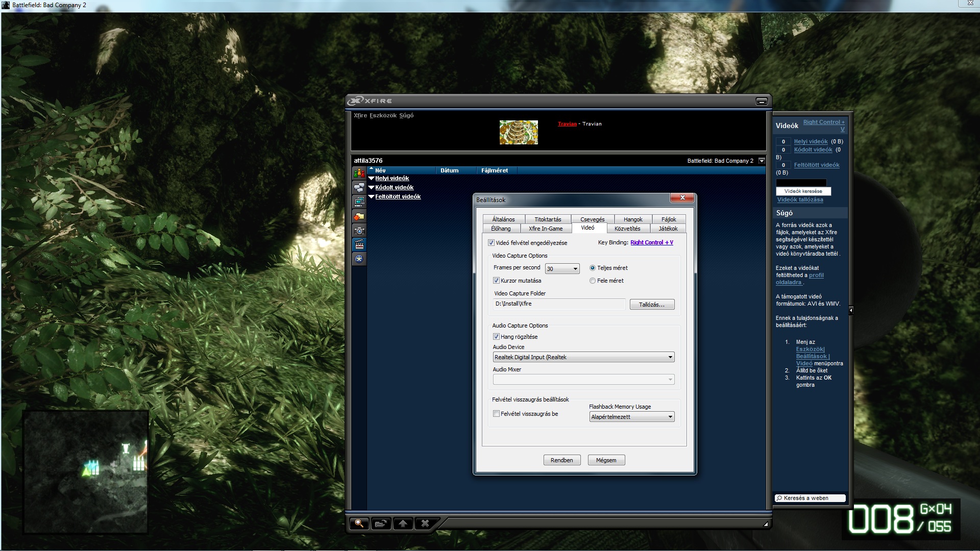Screen dimensions: 980x551
Task: Click the Xfire logo in title bar
Action: pyautogui.click(x=370, y=101)
